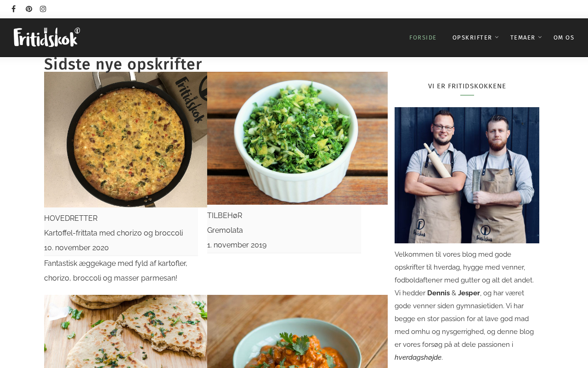Open the Kartoffel-frittata recipe link
The height and width of the screenshot is (368, 588).
point(113,233)
